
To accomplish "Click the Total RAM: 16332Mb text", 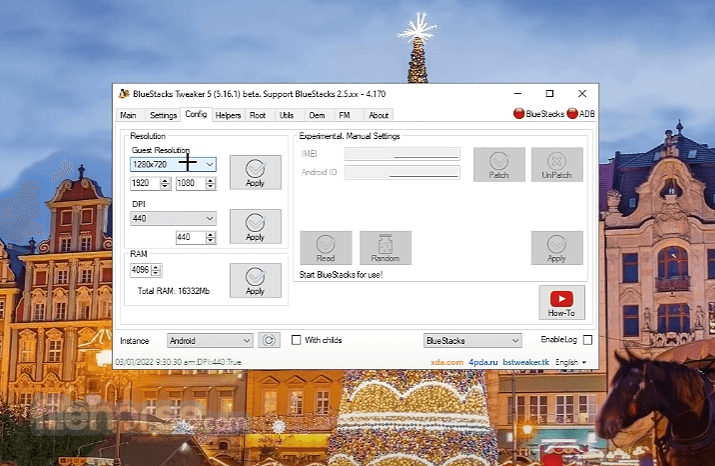I will coord(173,291).
